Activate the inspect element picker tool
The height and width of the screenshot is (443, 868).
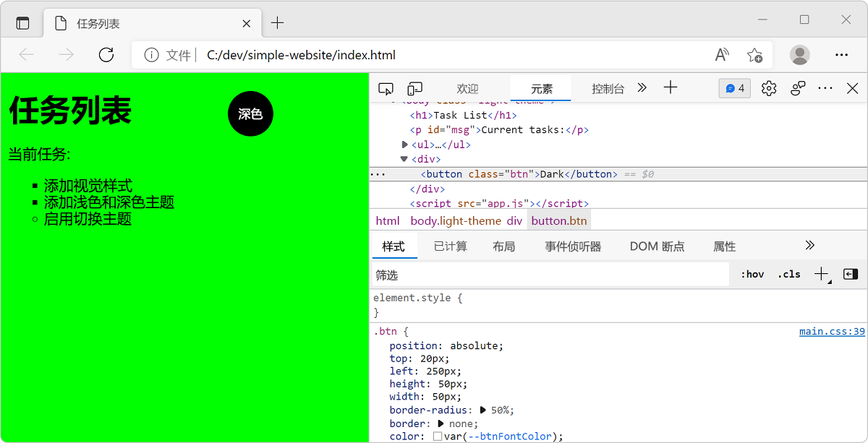point(386,88)
